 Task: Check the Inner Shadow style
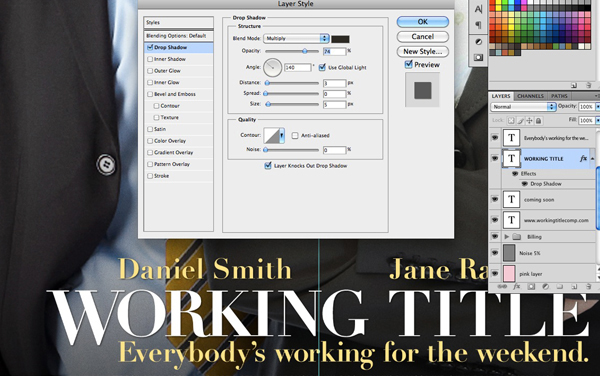click(x=150, y=59)
